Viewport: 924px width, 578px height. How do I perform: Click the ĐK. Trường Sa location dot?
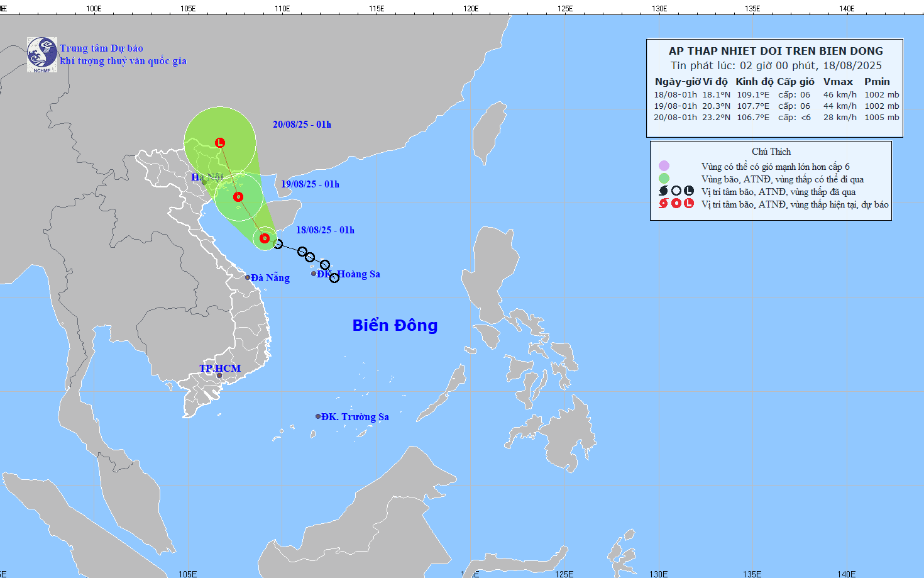pyautogui.click(x=318, y=416)
